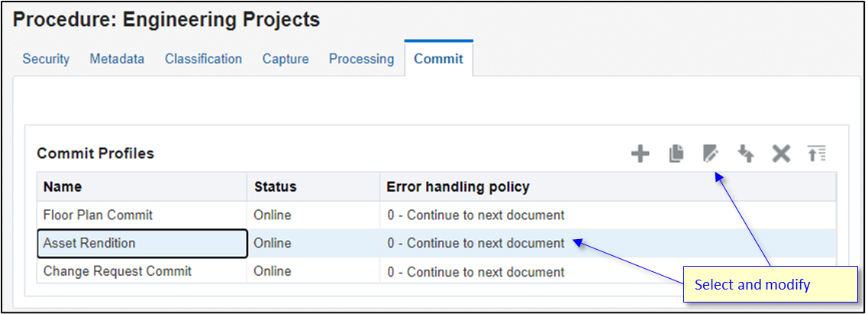The image size is (868, 314).
Task: Toggle commit profile online/offline status
Action: pyautogui.click(x=746, y=154)
